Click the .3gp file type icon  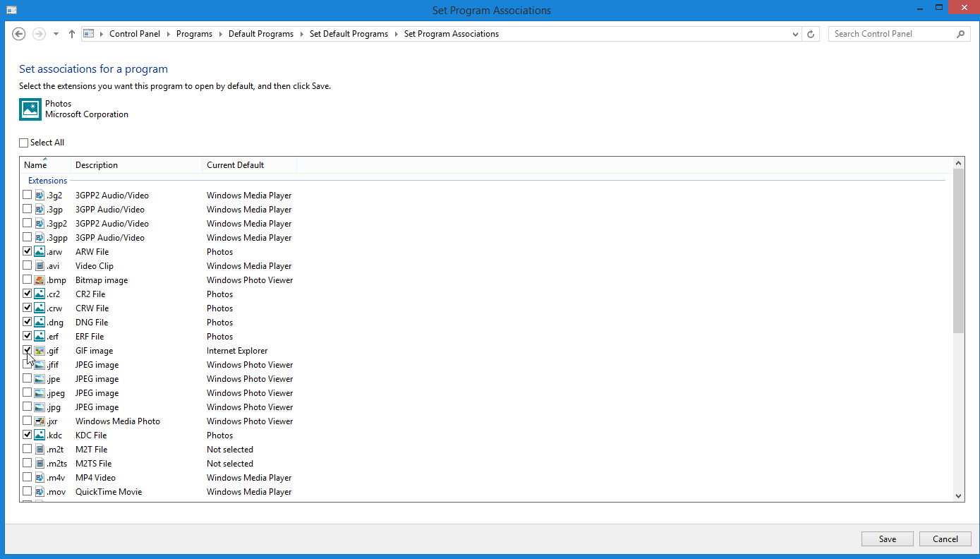pyautogui.click(x=40, y=210)
